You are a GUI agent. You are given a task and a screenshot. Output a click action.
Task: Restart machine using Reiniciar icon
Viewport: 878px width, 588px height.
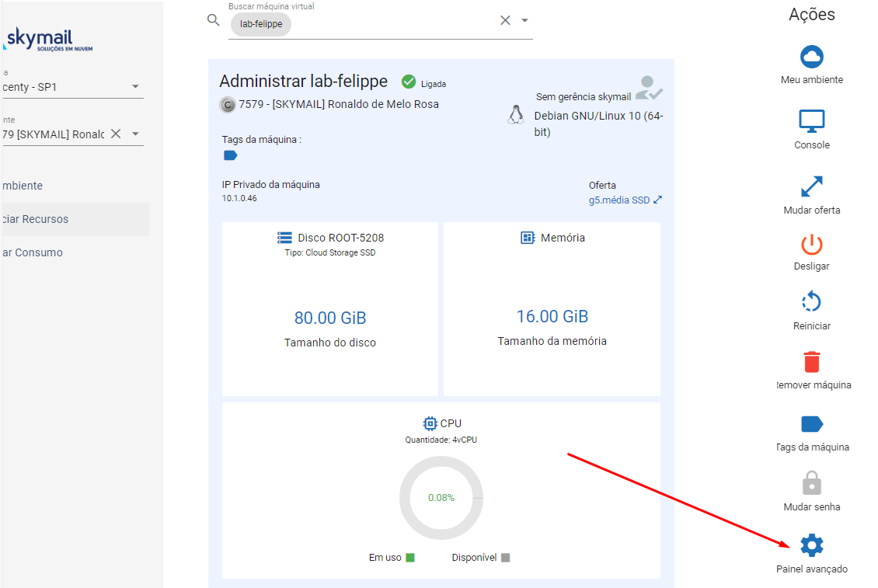[811, 302]
